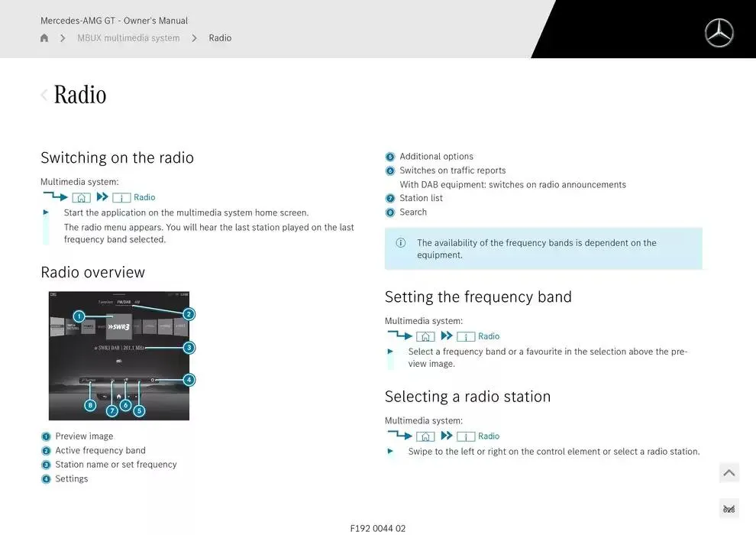
Task: Click the SWR3 station tile in the overview image
Action: [118, 326]
